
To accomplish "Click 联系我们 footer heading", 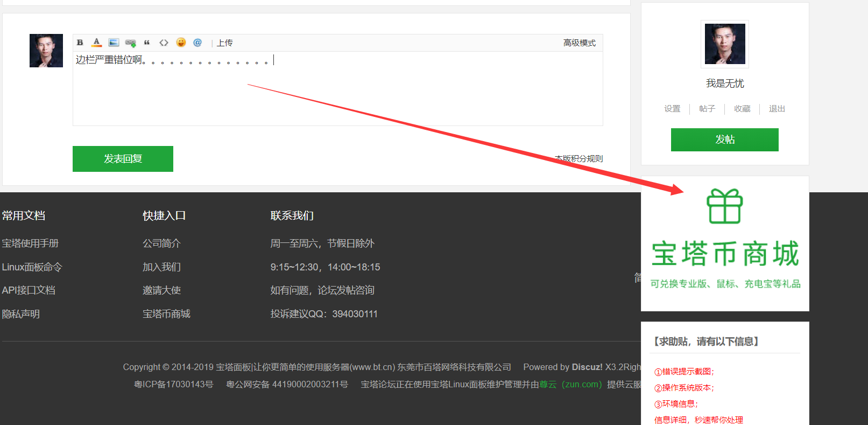I will [x=292, y=216].
